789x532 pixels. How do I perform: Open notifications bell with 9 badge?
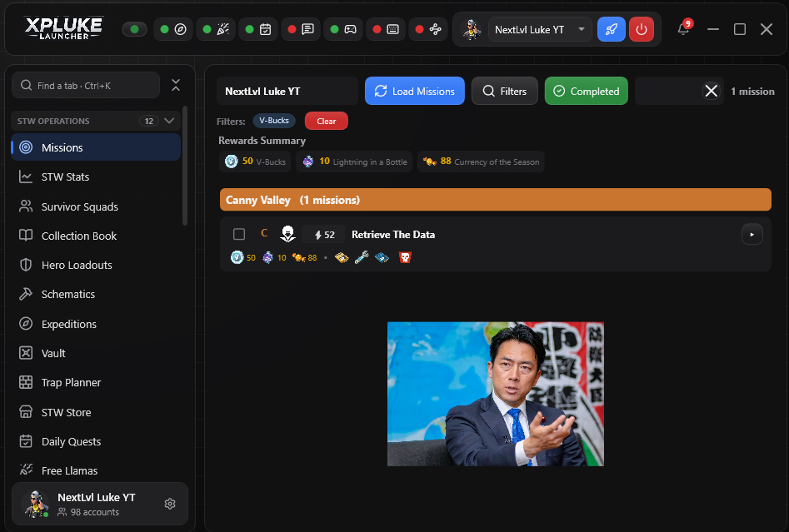683,28
